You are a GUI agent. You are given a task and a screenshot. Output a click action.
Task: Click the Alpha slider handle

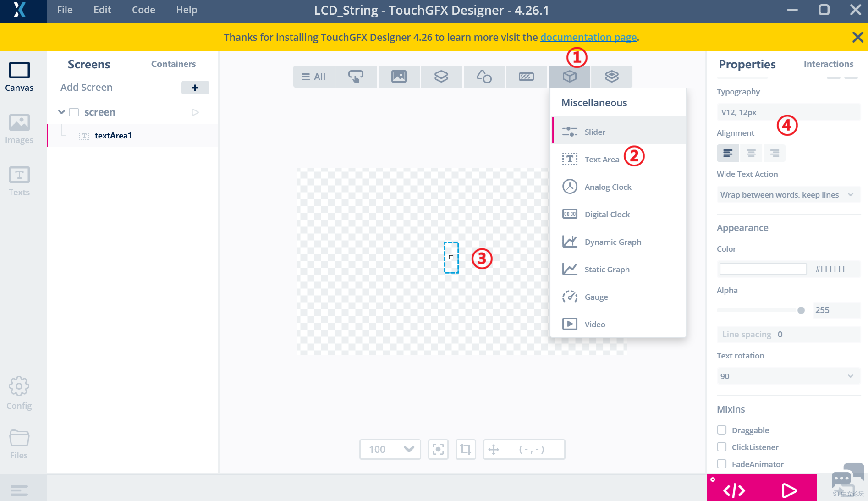click(801, 310)
